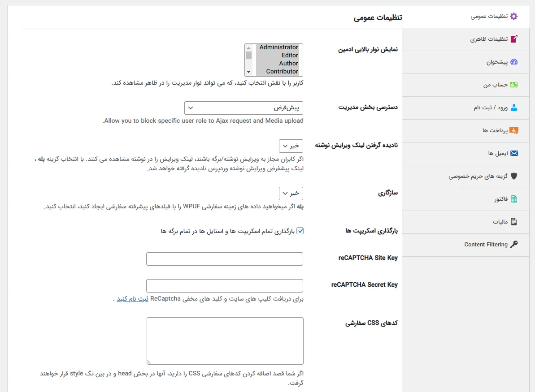Click the orange payments icon beside پرداخت ها
Screen dimensions: 535x392
514,130
